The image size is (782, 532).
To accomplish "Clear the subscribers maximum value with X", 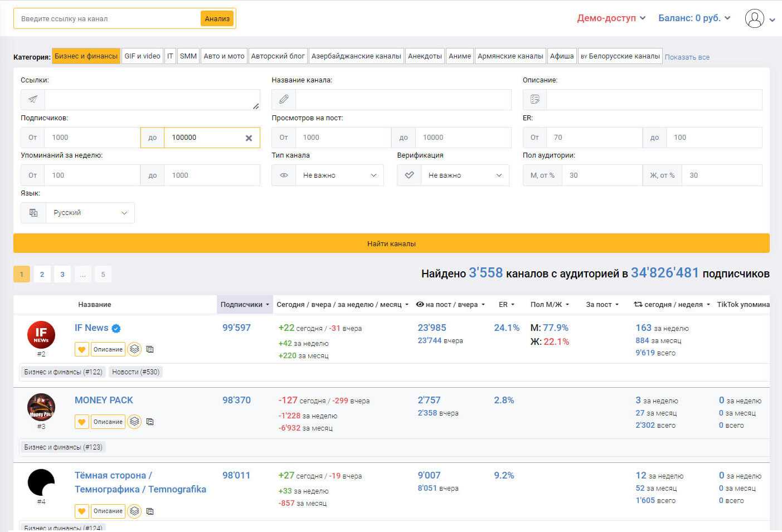I will point(249,138).
